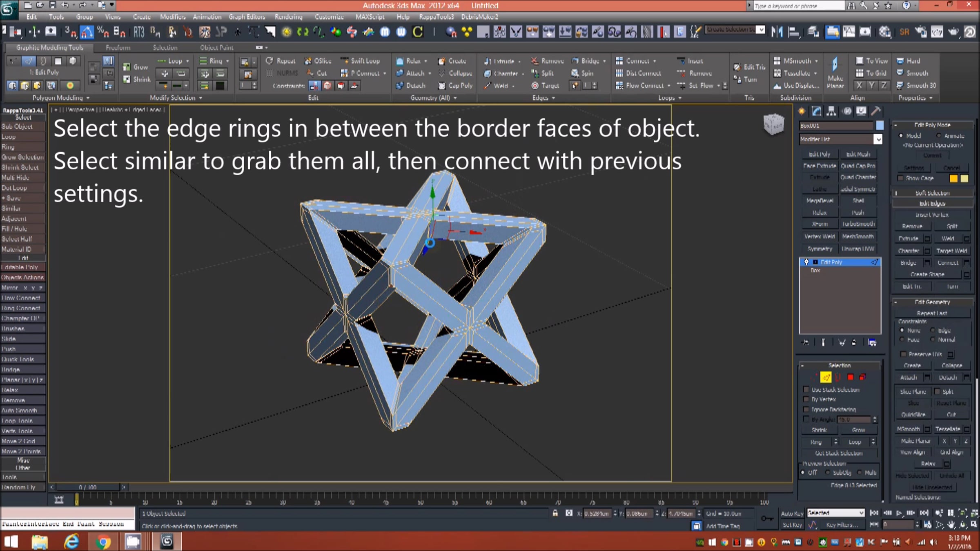
Task: Click the orange Show Cage color swatch
Action: click(953, 178)
